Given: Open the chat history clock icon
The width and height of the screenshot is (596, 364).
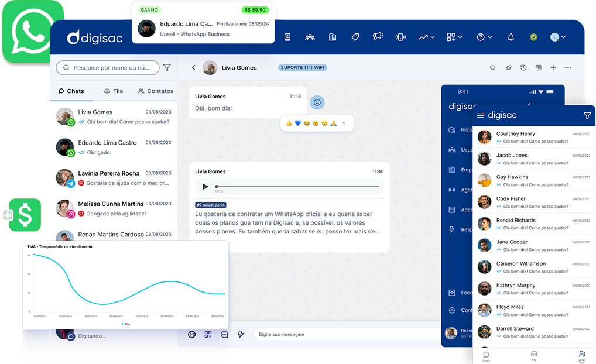Looking at the screenshot, I should pos(523,68).
